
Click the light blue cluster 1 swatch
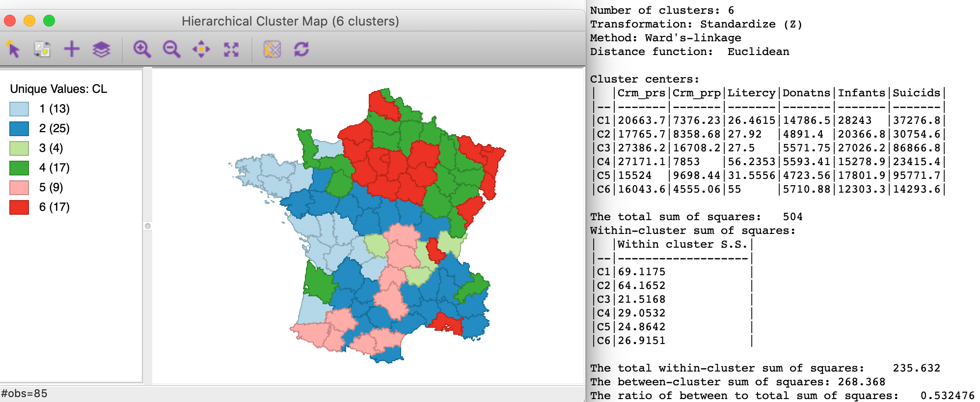tap(19, 109)
